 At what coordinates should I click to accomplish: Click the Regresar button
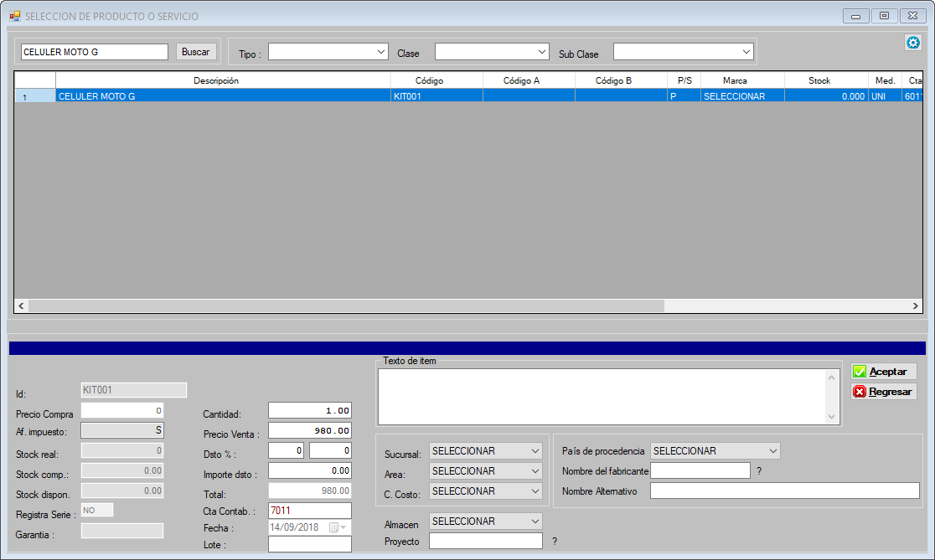[884, 392]
